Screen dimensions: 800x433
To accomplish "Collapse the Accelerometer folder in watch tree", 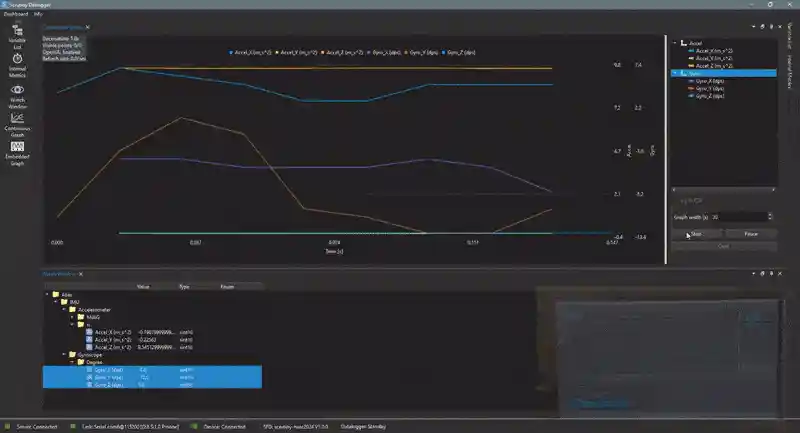I will click(64, 310).
